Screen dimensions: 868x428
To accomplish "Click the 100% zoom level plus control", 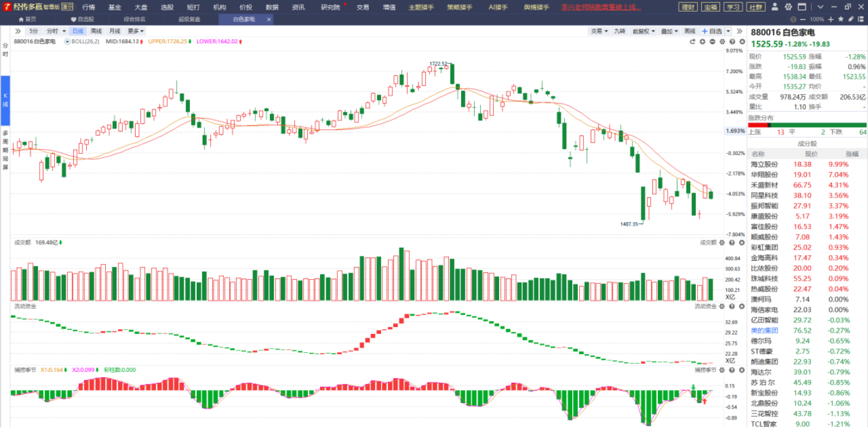I will pyautogui.click(x=831, y=19).
